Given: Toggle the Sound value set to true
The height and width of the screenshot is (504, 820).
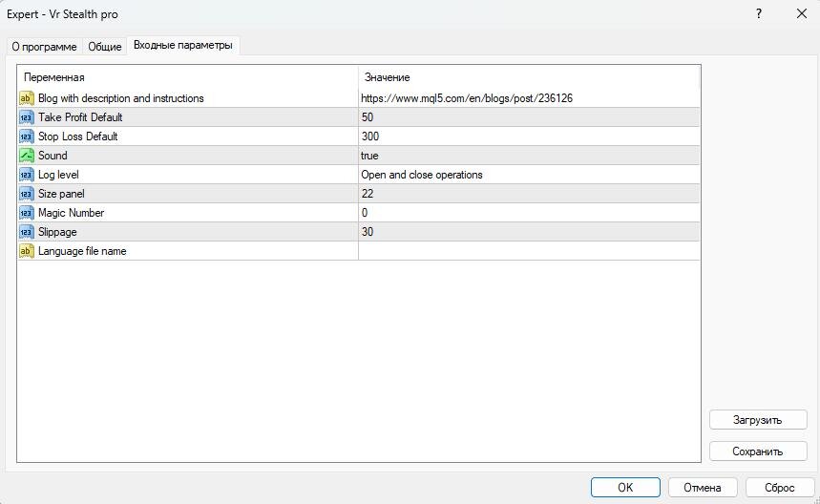Looking at the screenshot, I should click(529, 156).
